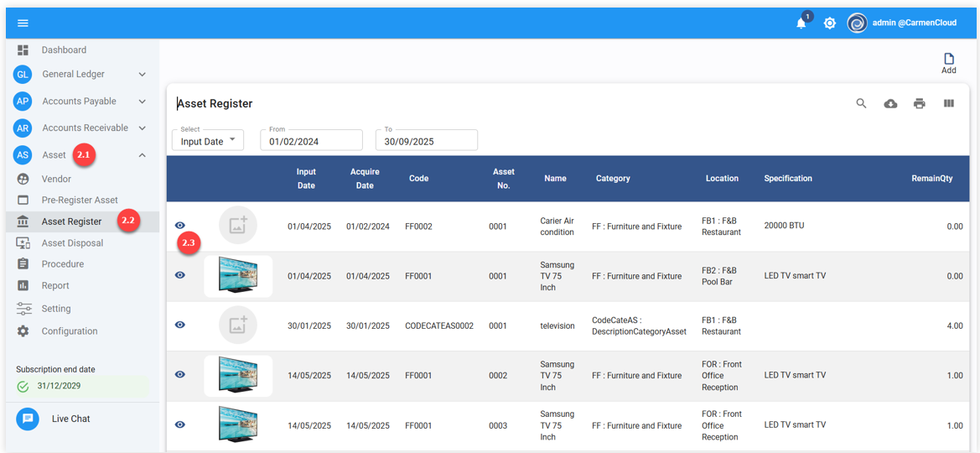Click the printer icon
The image size is (980, 453).
(x=919, y=103)
